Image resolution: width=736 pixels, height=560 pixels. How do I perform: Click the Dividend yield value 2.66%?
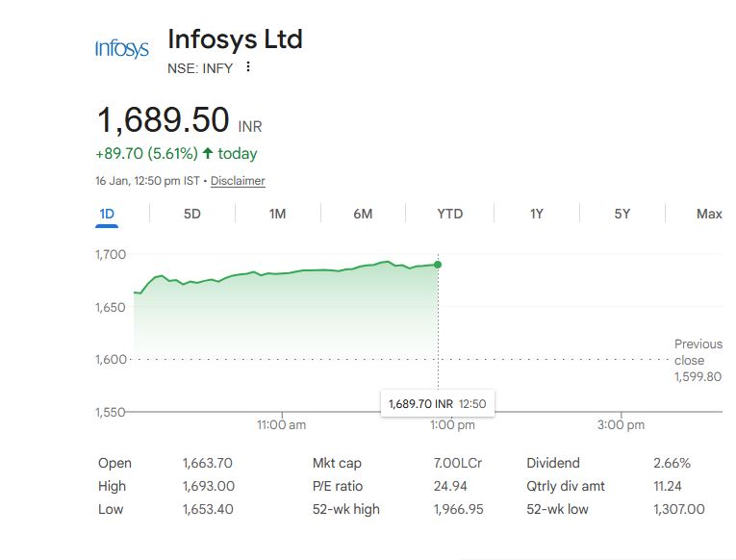pyautogui.click(x=672, y=463)
